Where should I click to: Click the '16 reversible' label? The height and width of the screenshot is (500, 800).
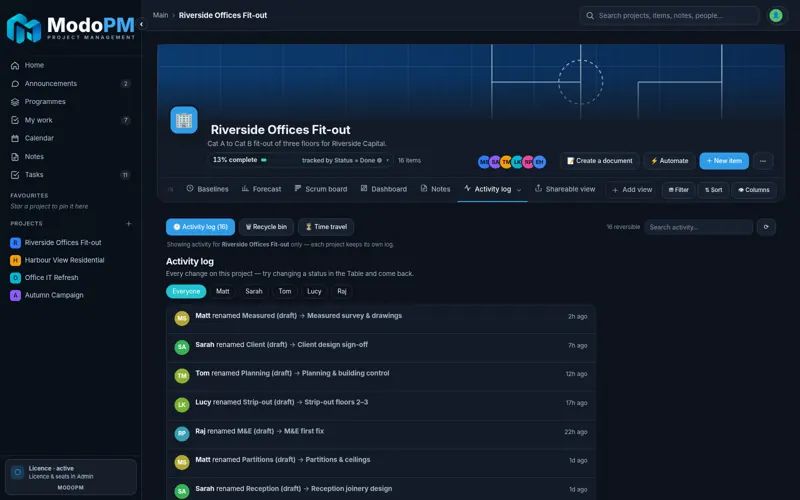pos(623,227)
